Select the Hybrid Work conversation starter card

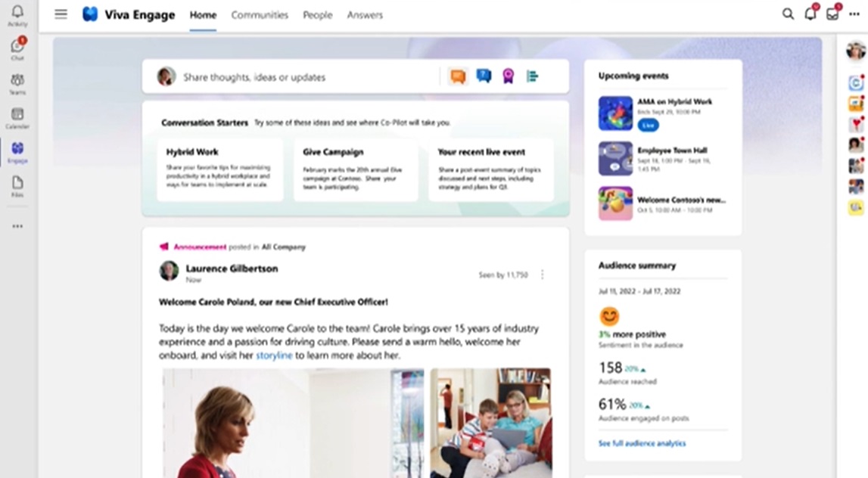[x=219, y=169]
